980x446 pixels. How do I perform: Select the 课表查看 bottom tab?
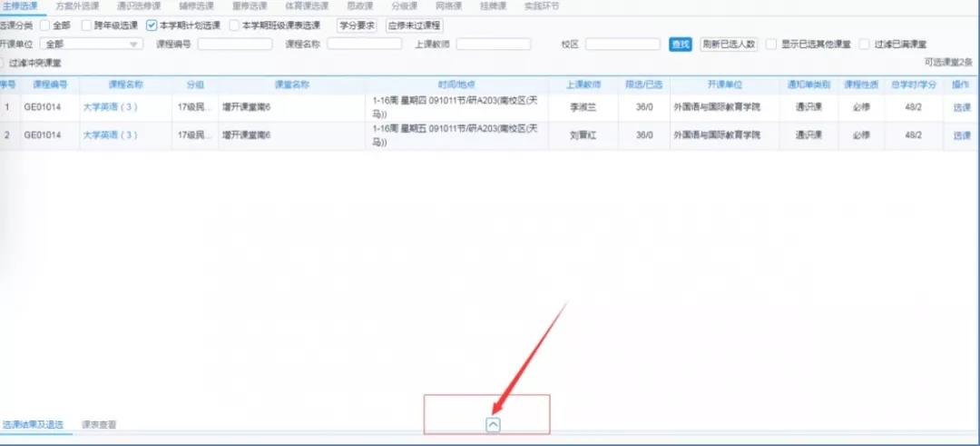[98, 424]
